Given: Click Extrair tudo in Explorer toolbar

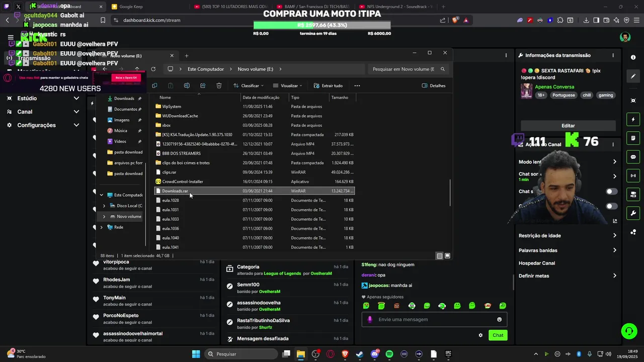Looking at the screenshot, I should pyautogui.click(x=328, y=85).
